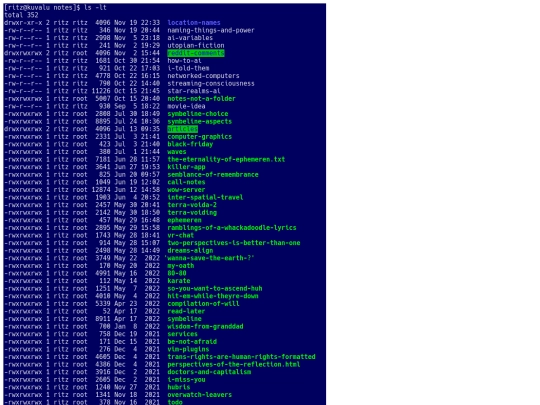
Task: Click the ai-variables file name
Action: click(x=190, y=38)
